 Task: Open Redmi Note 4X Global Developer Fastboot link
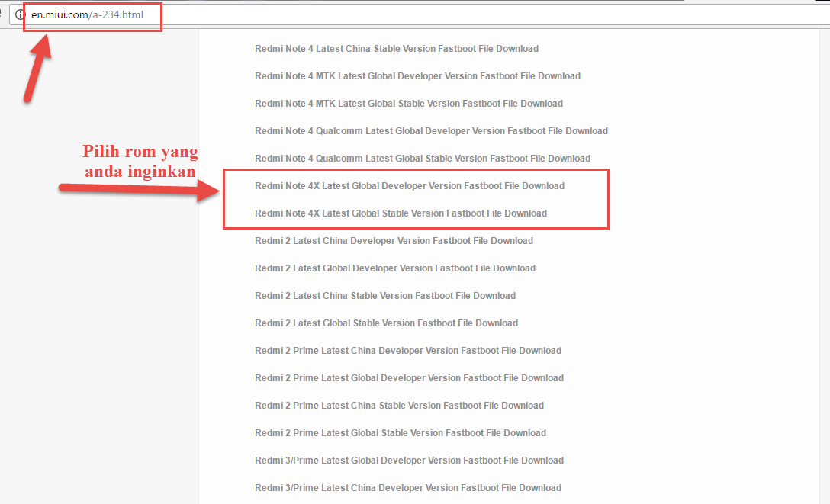tap(410, 186)
